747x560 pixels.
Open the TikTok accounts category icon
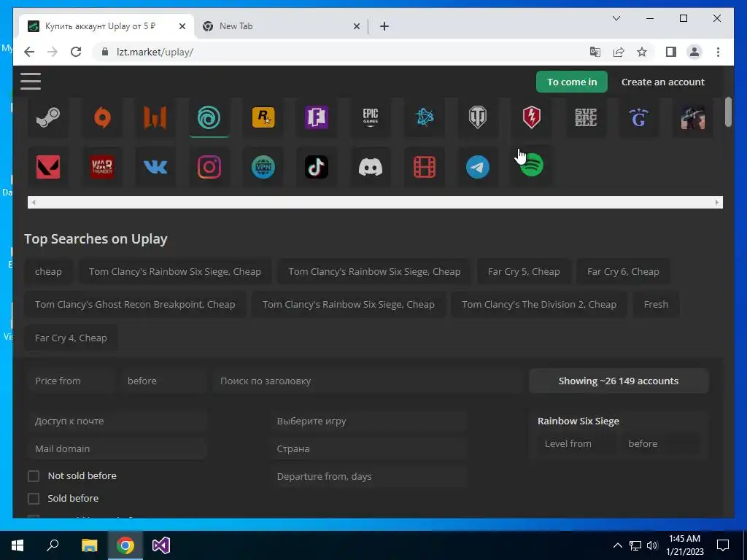317,167
